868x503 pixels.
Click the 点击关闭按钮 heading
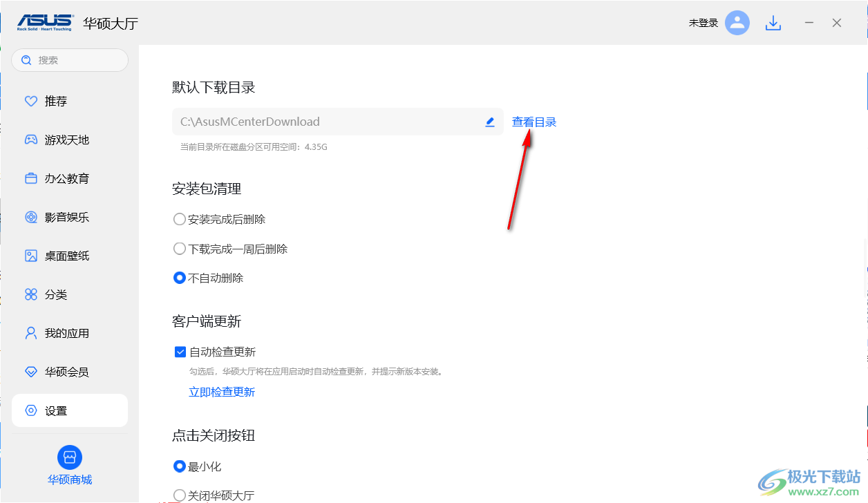click(214, 435)
